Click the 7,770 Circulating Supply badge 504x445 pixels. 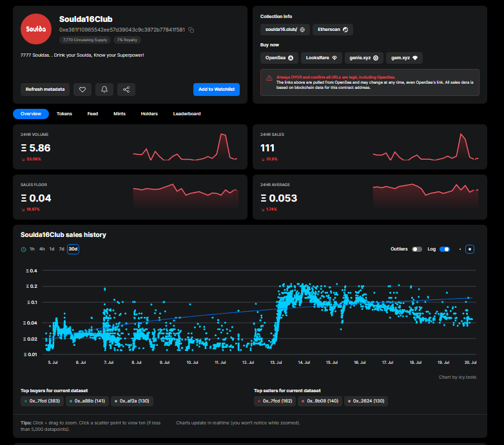85,40
